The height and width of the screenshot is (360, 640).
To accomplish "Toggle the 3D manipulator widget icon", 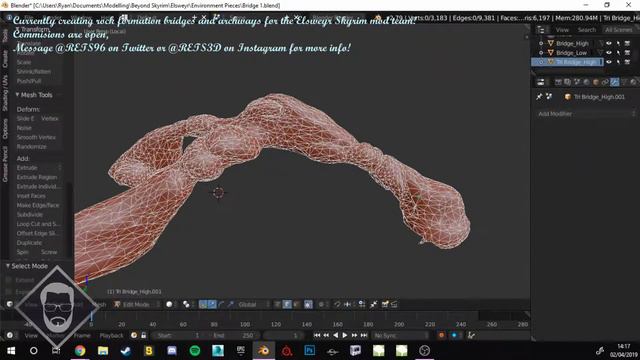I will [203, 304].
